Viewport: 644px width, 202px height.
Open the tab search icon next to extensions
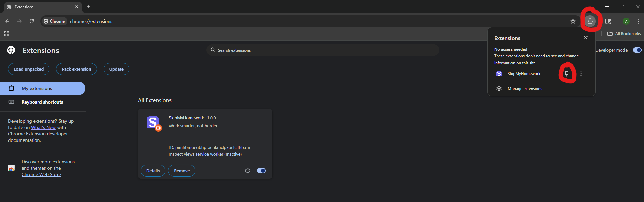click(608, 21)
